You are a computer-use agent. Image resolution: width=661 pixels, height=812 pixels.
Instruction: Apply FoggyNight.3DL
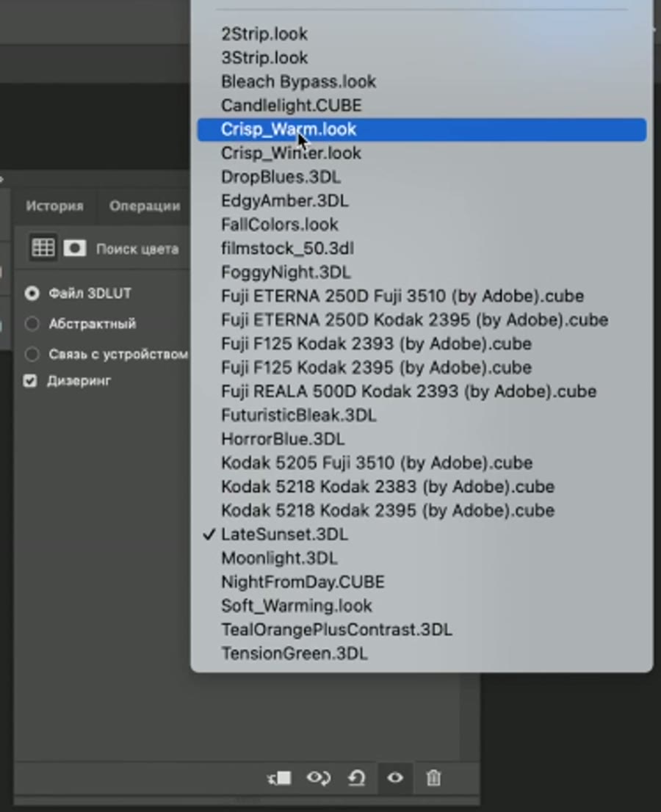(422, 272)
